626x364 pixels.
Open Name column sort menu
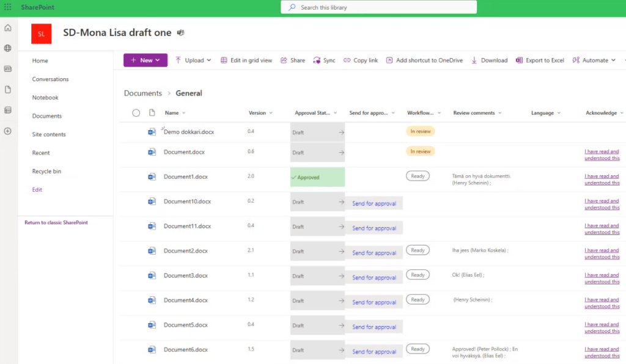(x=175, y=113)
